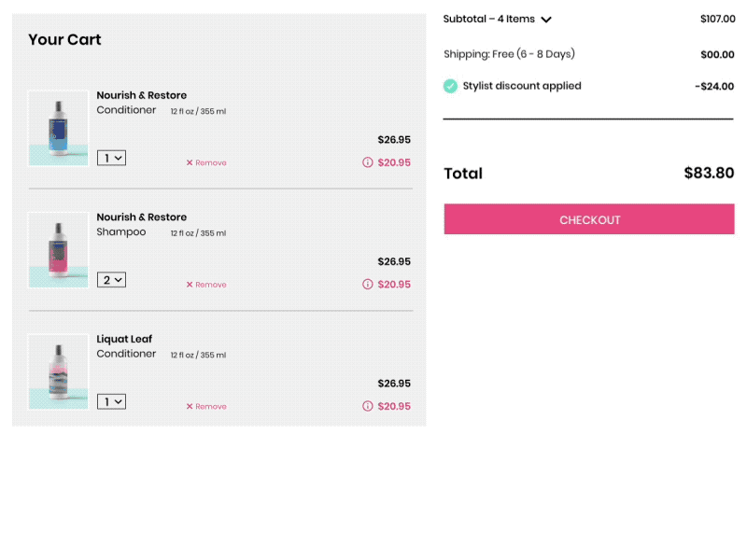Click the CHECKOUT button

pos(589,219)
